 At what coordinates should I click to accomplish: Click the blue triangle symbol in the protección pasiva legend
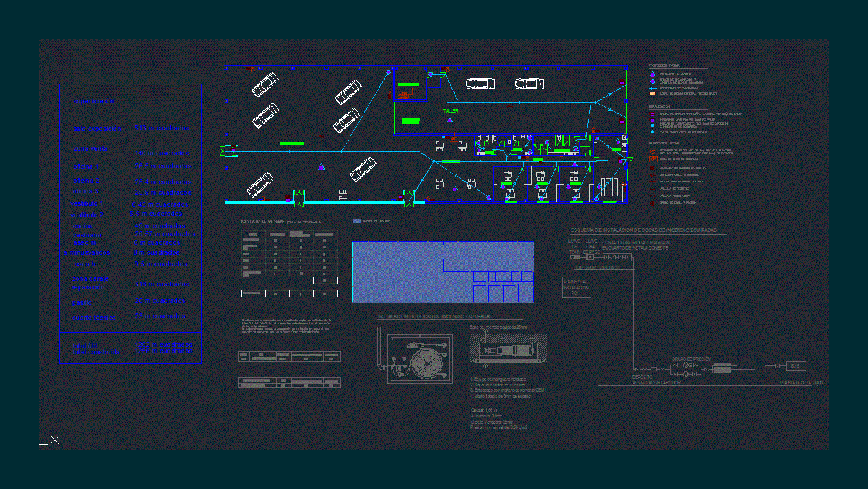point(652,73)
